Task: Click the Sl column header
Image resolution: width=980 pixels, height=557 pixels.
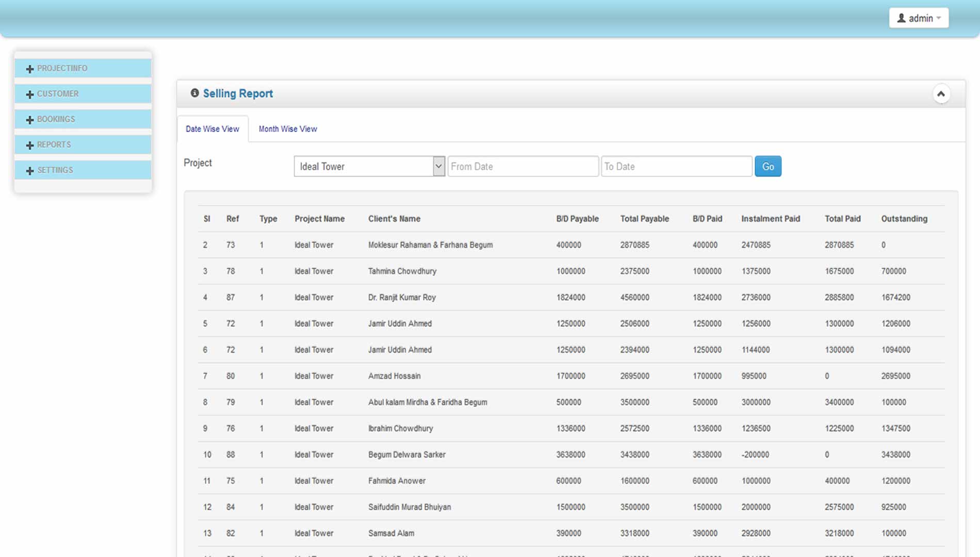Action: [x=207, y=219]
